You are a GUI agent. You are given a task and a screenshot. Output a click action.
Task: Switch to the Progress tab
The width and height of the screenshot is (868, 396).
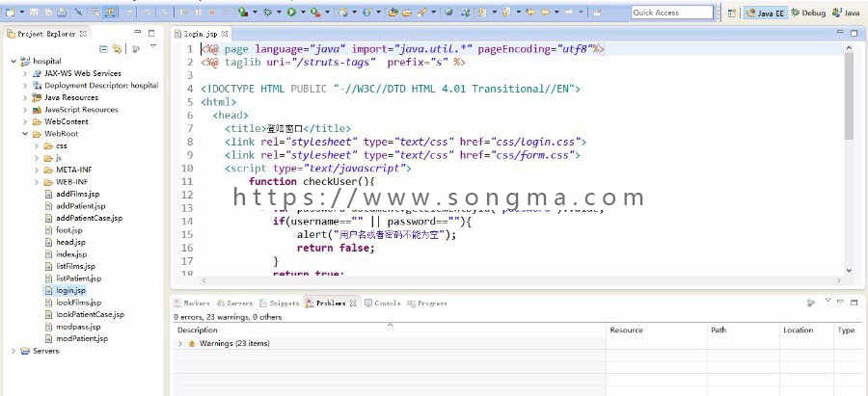(427, 304)
